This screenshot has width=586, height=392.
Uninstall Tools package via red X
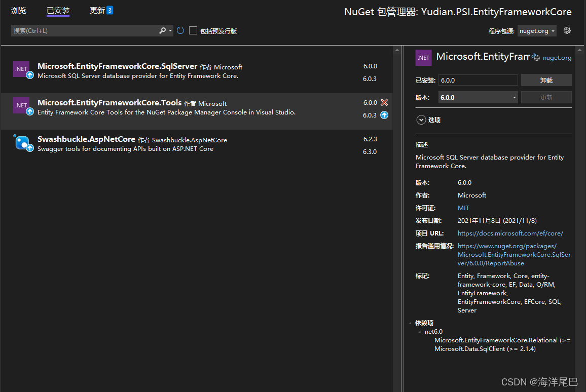384,102
